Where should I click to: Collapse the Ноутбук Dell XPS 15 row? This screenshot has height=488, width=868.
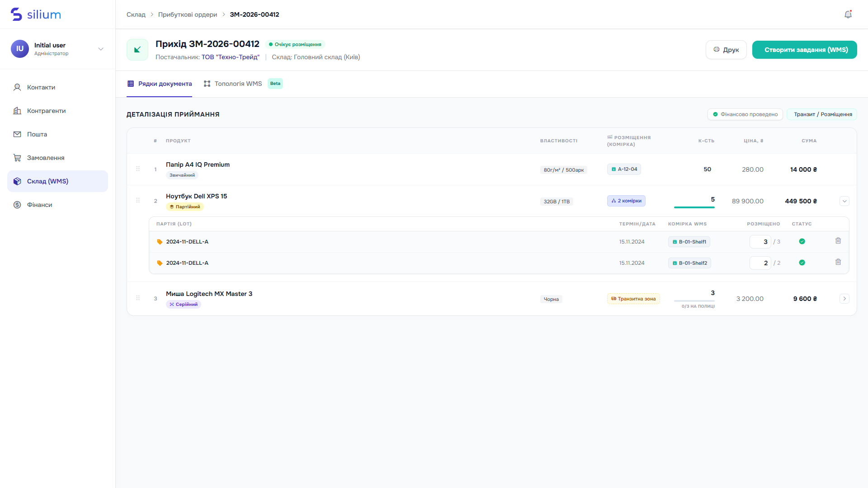(844, 201)
